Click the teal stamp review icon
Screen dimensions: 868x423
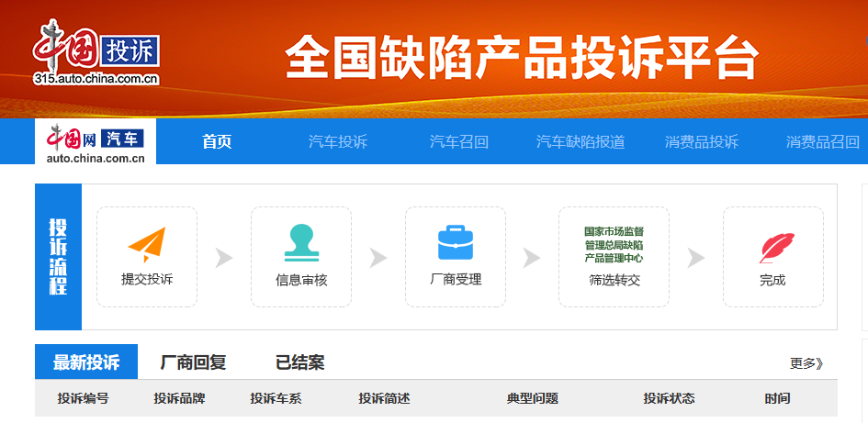click(301, 243)
